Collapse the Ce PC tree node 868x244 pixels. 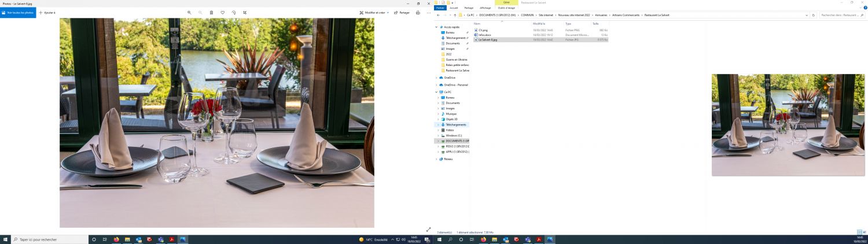tap(437, 92)
